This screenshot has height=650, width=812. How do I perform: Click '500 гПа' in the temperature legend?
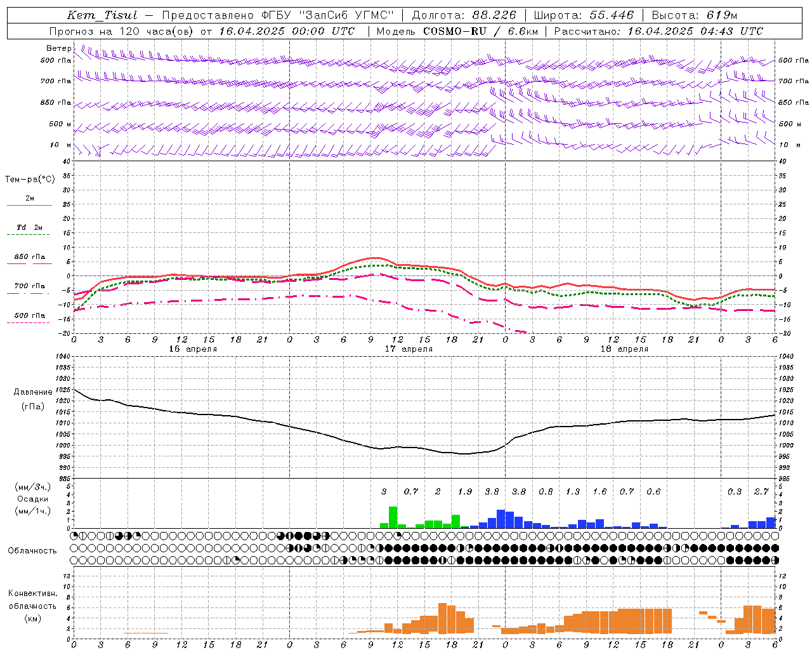pyautogui.click(x=30, y=315)
